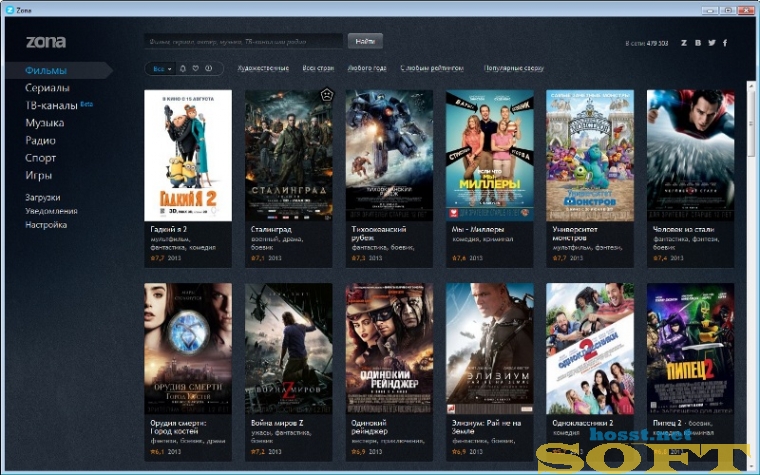Image resolution: width=760 pixels, height=475 pixels.
Task: Click the Beta label beside ТВ-каналы
Action: pyautogui.click(x=86, y=104)
